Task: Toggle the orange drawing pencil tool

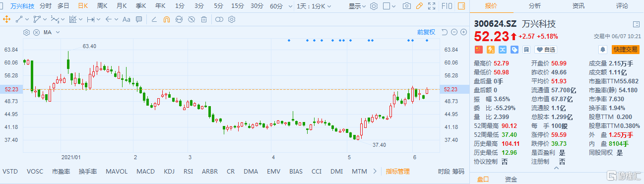Action: tap(419, 6)
